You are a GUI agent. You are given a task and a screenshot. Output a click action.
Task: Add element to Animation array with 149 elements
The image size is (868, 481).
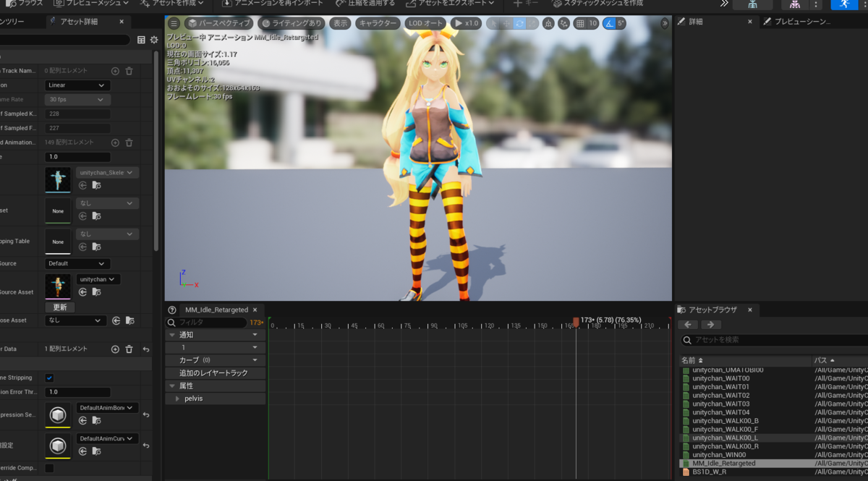click(x=115, y=142)
